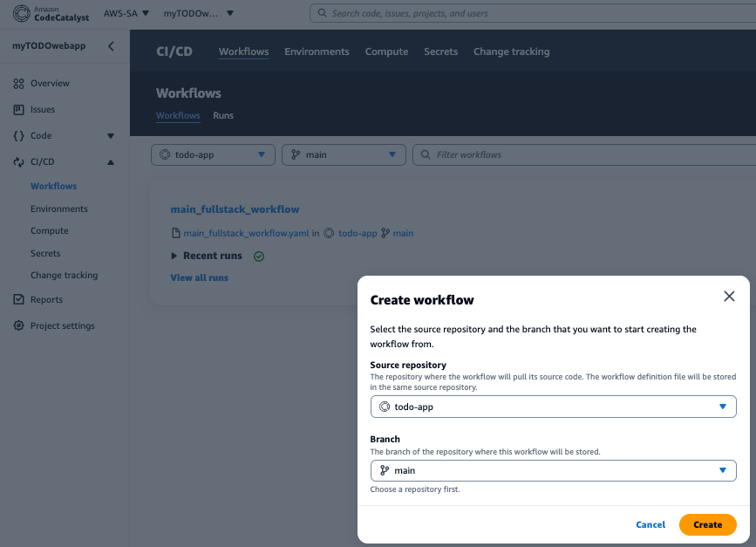This screenshot has height=547, width=756.
Task: Close the Create workflow dialog
Action: (729, 296)
